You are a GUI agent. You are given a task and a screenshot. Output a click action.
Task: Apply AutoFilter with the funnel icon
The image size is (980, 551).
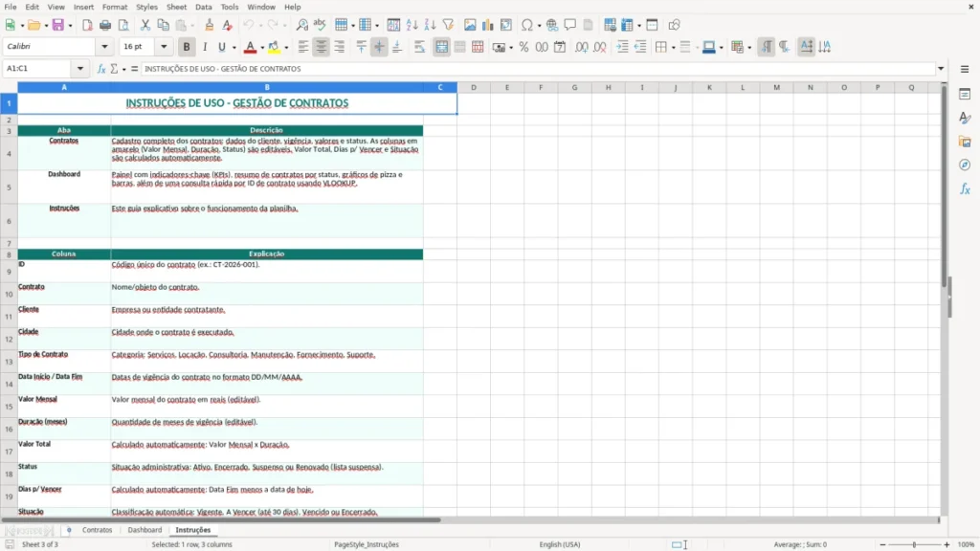pos(448,25)
